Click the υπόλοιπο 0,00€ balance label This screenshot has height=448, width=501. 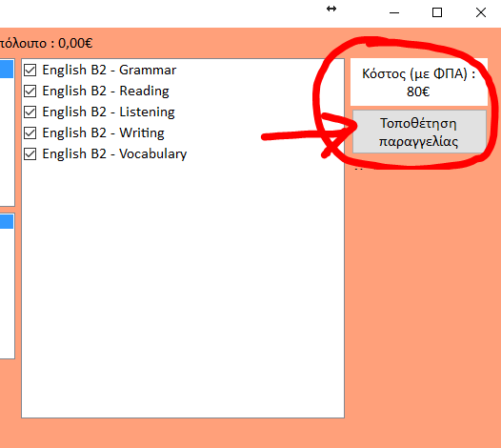[46, 43]
